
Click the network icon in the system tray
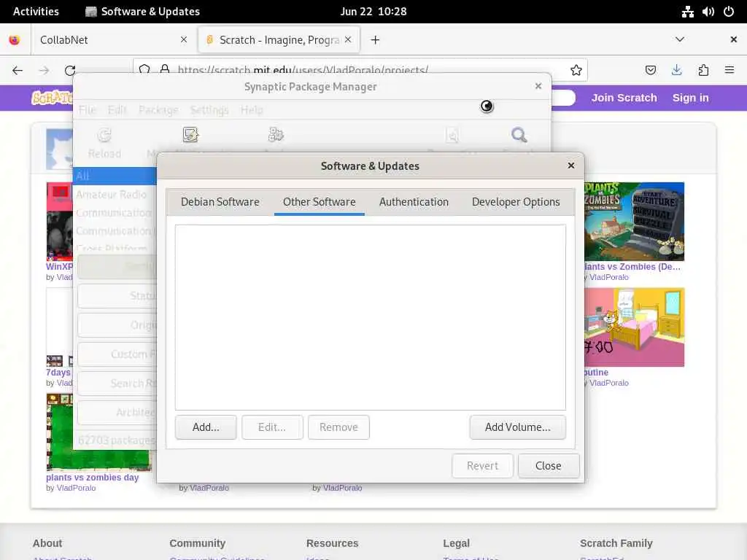point(687,12)
